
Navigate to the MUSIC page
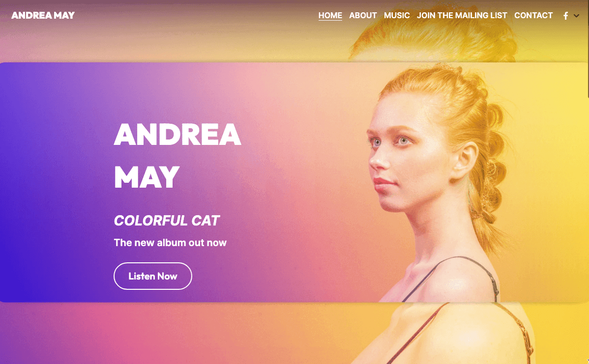pos(397,15)
